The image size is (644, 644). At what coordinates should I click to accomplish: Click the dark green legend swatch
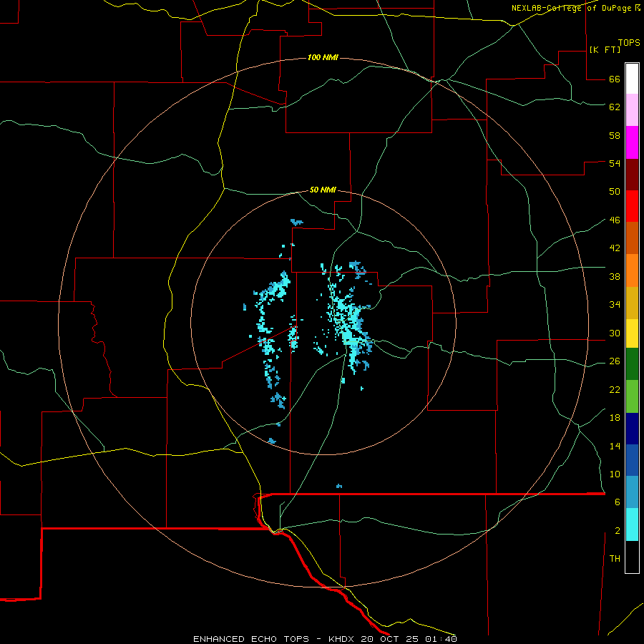tap(632, 364)
